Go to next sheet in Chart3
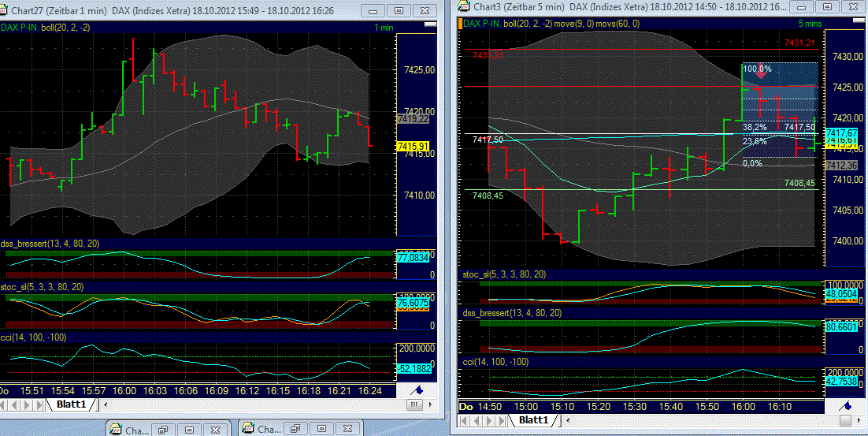Image resolution: width=868 pixels, height=436 pixels. coord(489,420)
